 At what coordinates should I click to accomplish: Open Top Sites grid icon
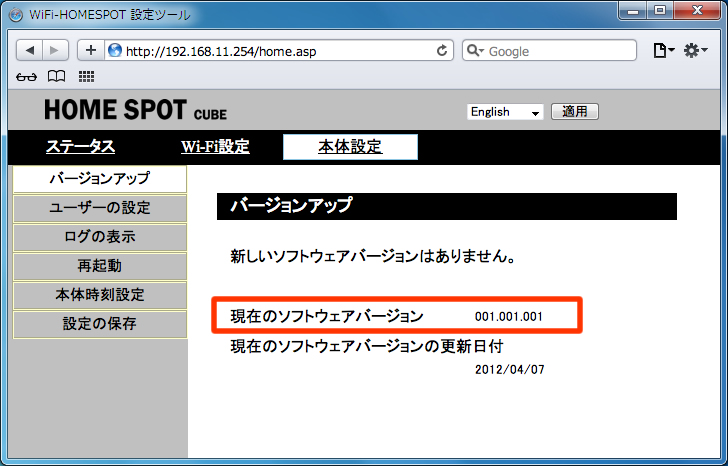coord(86,76)
